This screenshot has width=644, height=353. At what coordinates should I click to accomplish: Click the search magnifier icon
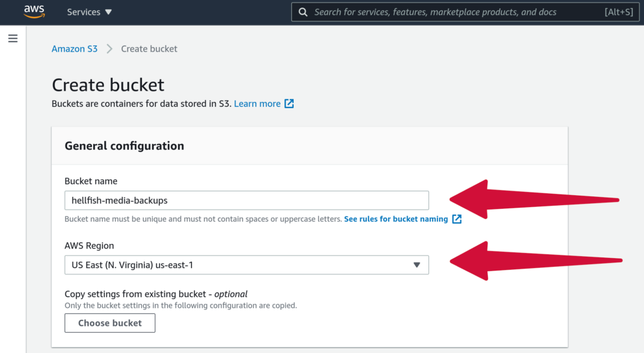coord(303,12)
